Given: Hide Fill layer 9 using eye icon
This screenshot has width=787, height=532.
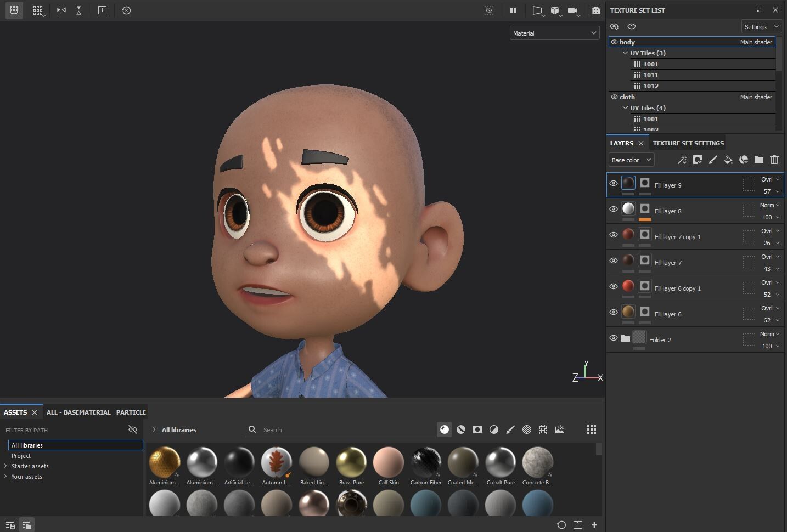Looking at the screenshot, I should [614, 184].
